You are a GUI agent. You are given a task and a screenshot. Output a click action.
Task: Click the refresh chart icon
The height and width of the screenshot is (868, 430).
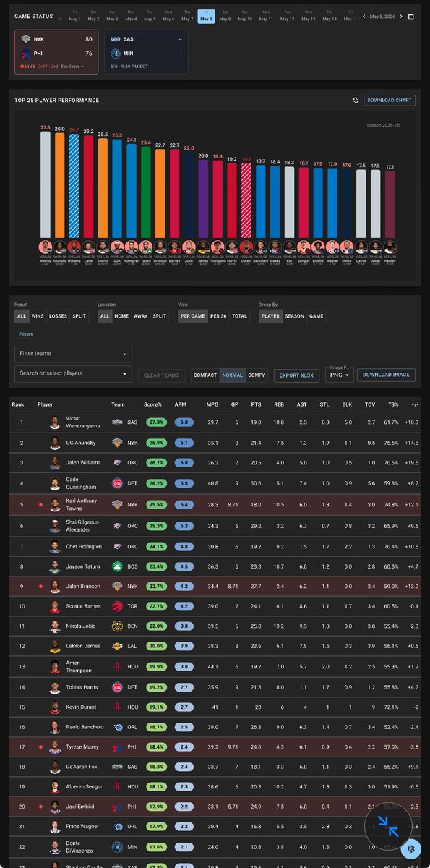click(356, 101)
